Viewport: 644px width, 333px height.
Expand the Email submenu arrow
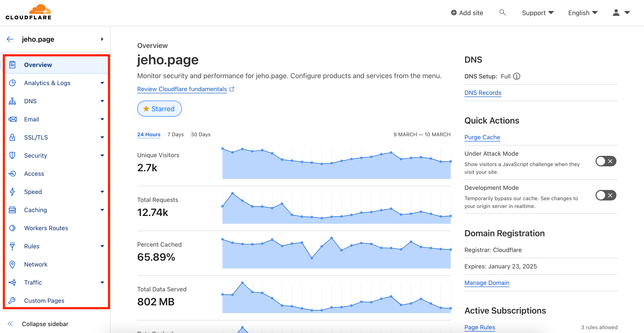102,119
